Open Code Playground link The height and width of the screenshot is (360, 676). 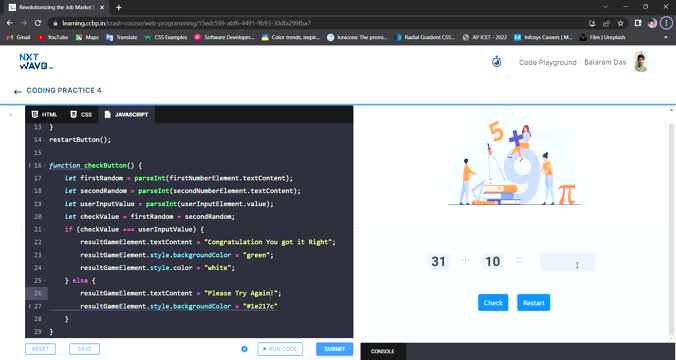[548, 63]
